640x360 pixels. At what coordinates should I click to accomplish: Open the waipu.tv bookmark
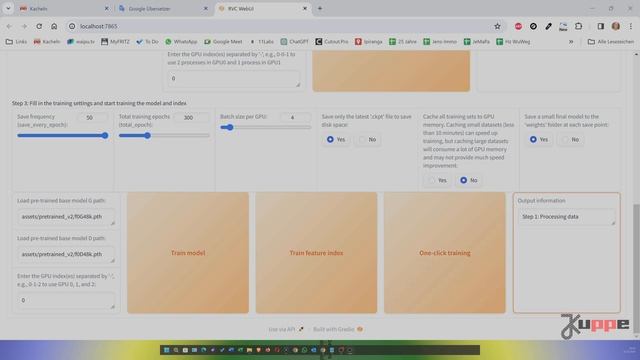[80, 42]
